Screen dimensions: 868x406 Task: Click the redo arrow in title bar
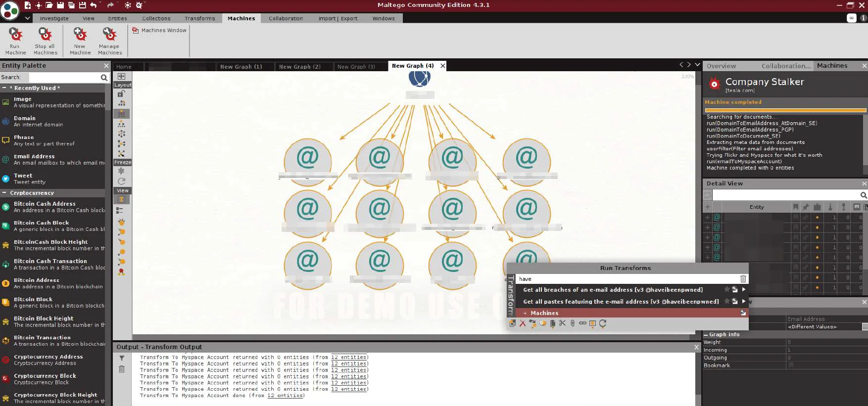pos(110,5)
